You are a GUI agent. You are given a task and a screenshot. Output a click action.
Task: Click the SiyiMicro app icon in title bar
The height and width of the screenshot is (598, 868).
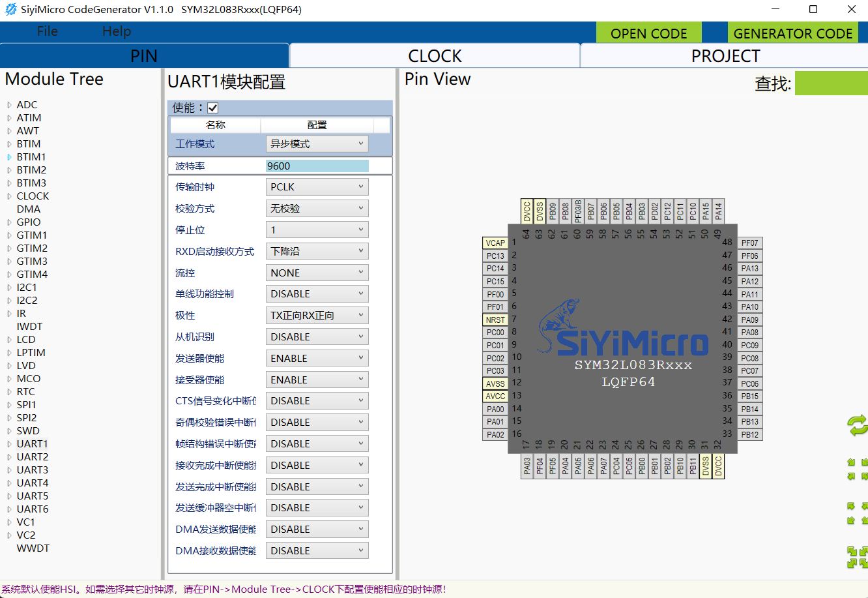click(x=10, y=10)
